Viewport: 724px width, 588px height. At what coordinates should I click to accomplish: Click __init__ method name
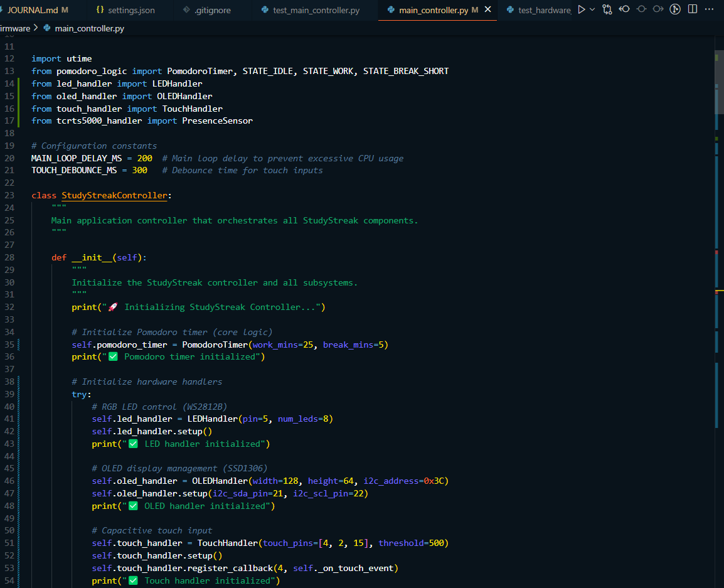(x=92, y=257)
